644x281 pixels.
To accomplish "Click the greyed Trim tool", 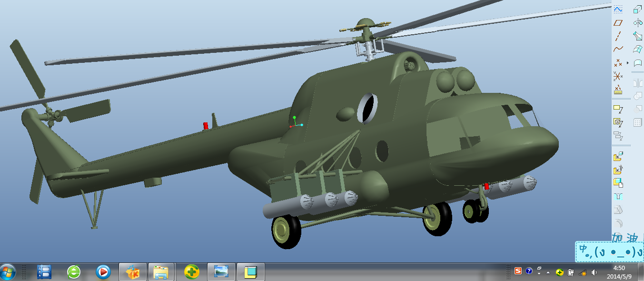I will point(638,109).
